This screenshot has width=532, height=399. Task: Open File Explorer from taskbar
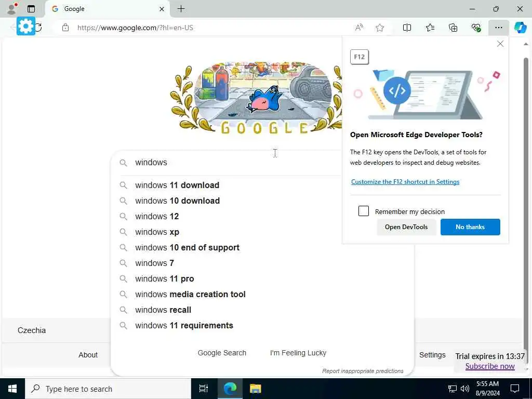255,389
